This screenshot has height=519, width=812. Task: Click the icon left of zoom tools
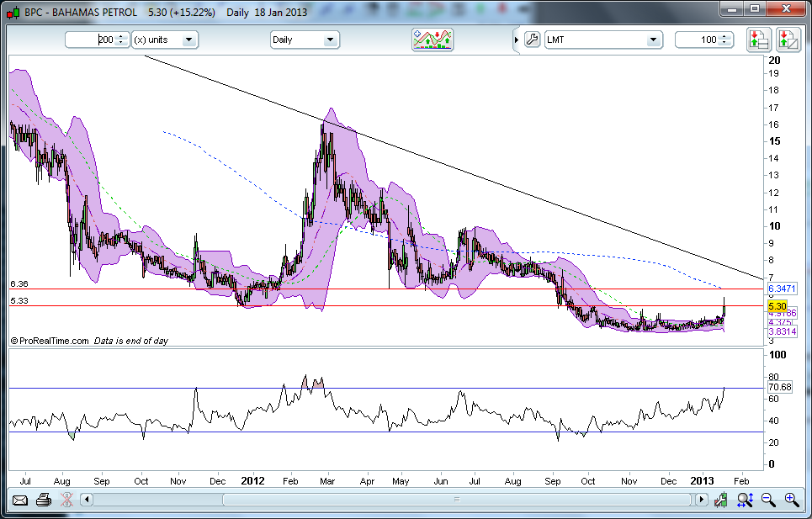(x=721, y=500)
